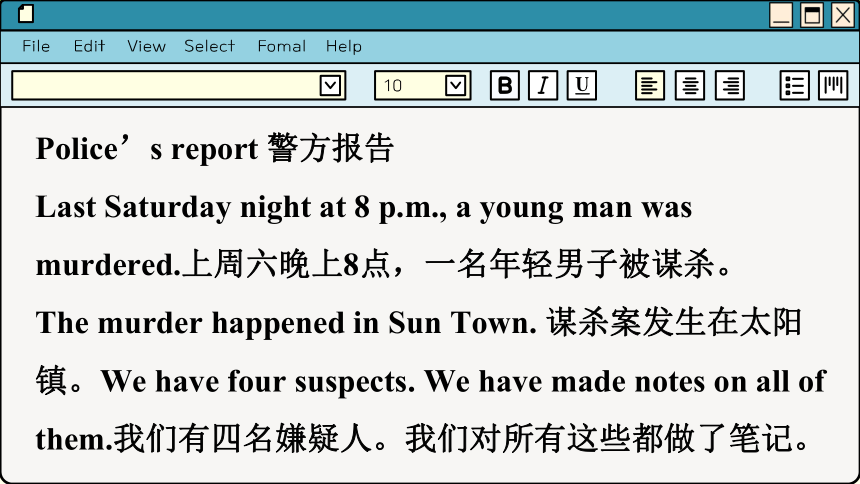Open the File menu
Viewport: 860px width, 484px height.
click(x=36, y=46)
